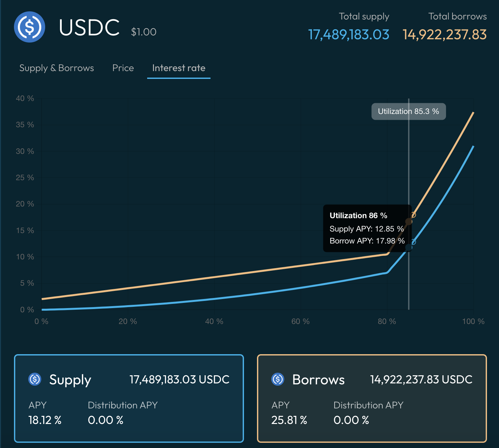Click the 80 % label on the horizontal axis

[387, 321]
